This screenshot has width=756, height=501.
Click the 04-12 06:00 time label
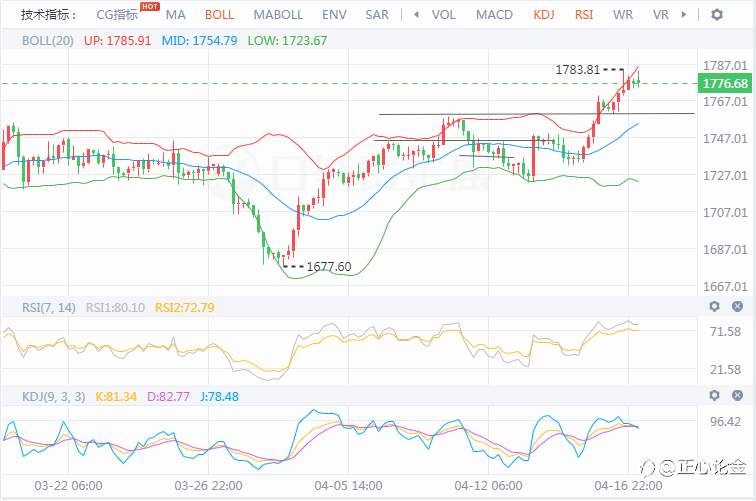tap(488, 486)
